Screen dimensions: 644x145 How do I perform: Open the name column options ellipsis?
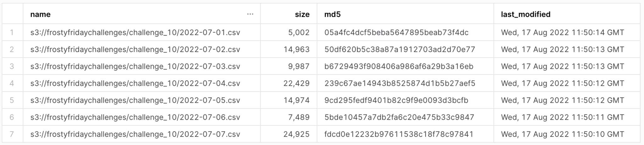(250, 14)
